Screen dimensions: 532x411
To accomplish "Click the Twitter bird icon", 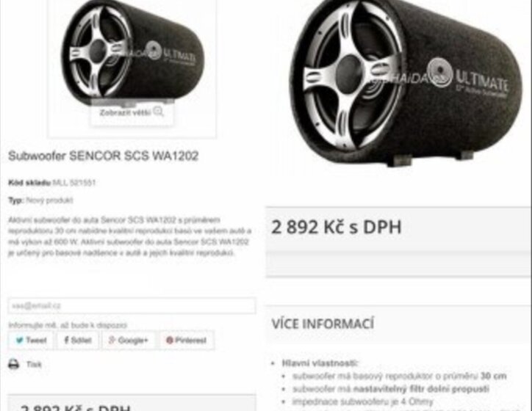I will (x=20, y=341).
